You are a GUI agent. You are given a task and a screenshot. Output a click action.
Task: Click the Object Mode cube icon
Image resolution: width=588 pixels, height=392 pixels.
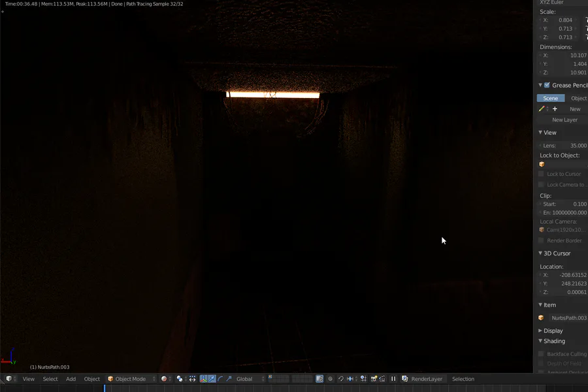tap(110, 379)
